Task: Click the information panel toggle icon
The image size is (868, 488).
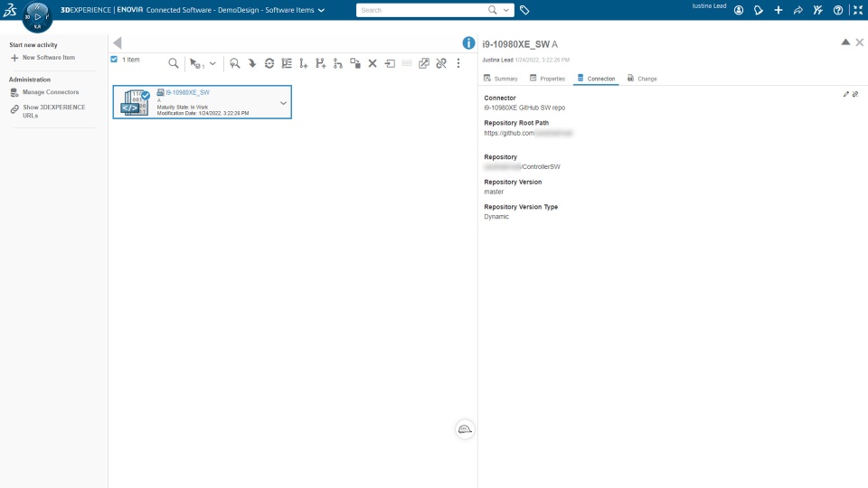Action: click(x=468, y=43)
